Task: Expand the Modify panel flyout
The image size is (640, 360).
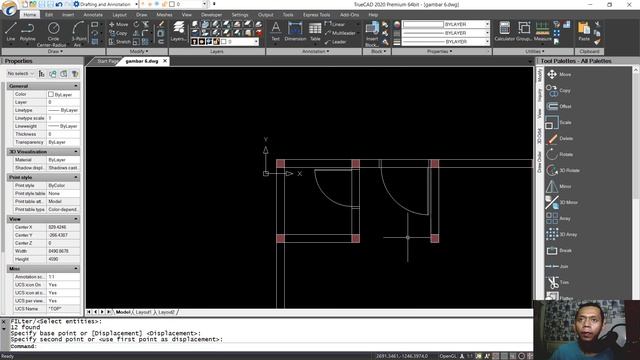Action: pos(138,51)
